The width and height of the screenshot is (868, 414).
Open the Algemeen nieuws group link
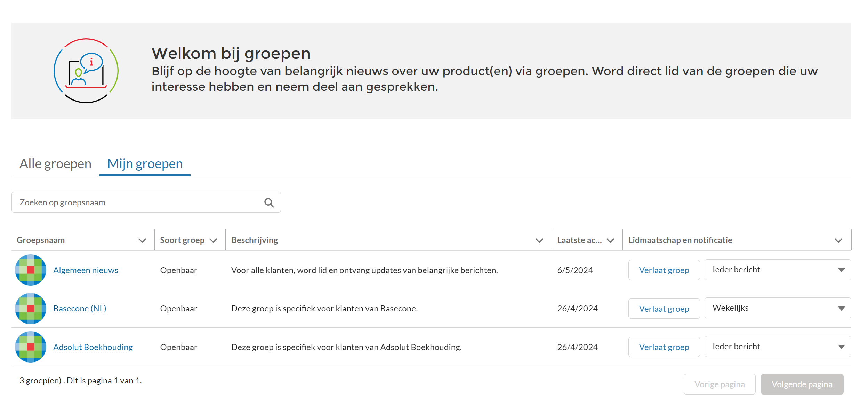[x=86, y=270]
